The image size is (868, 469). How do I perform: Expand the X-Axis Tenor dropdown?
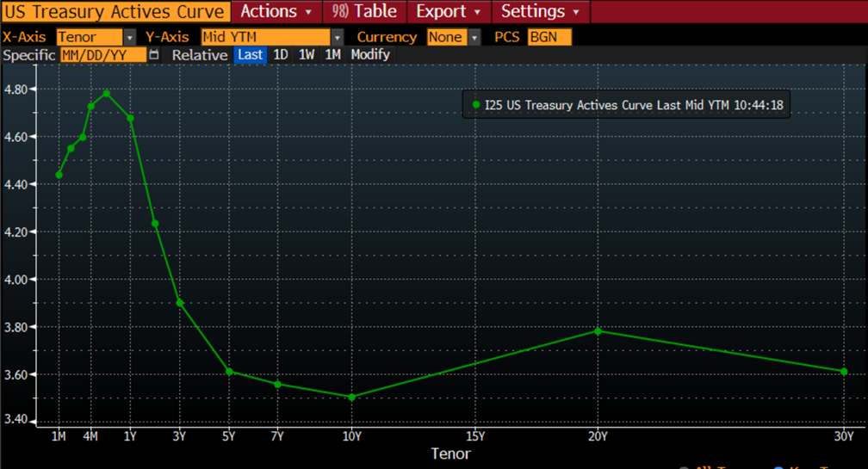pyautogui.click(x=130, y=37)
